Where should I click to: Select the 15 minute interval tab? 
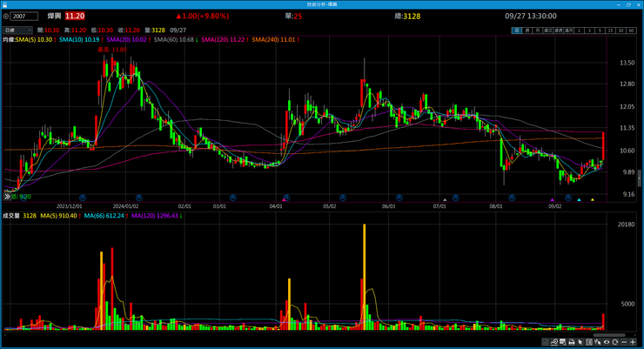[610, 30]
